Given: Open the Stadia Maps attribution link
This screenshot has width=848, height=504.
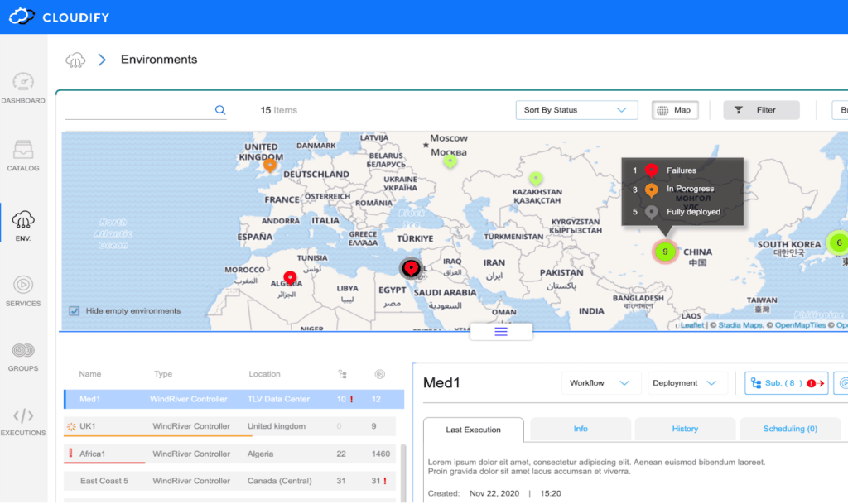Looking at the screenshot, I should click(740, 325).
